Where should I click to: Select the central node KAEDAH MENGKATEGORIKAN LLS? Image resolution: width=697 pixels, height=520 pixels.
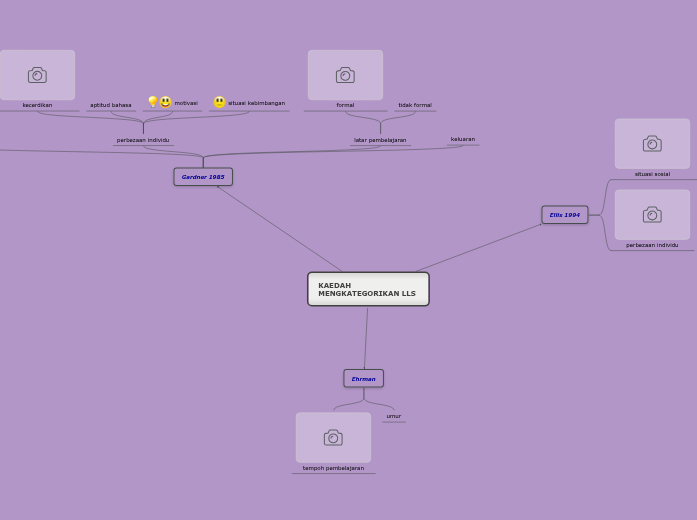pyautogui.click(x=368, y=289)
